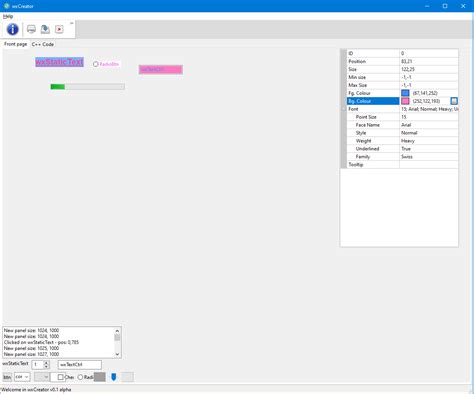Click the log panel scroll up arrow
Screen dimensions: 474x394
click(x=117, y=331)
